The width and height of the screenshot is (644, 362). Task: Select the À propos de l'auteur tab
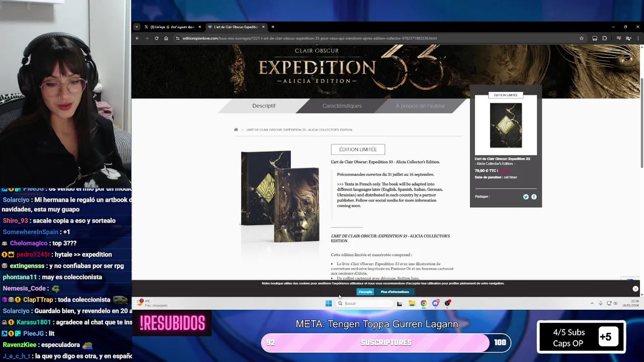click(x=420, y=106)
